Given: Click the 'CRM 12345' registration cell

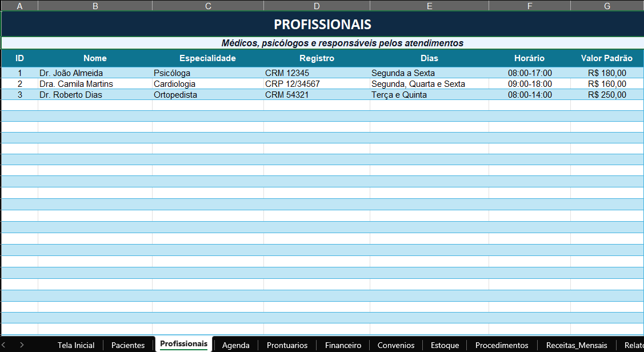Looking at the screenshot, I should point(317,73).
